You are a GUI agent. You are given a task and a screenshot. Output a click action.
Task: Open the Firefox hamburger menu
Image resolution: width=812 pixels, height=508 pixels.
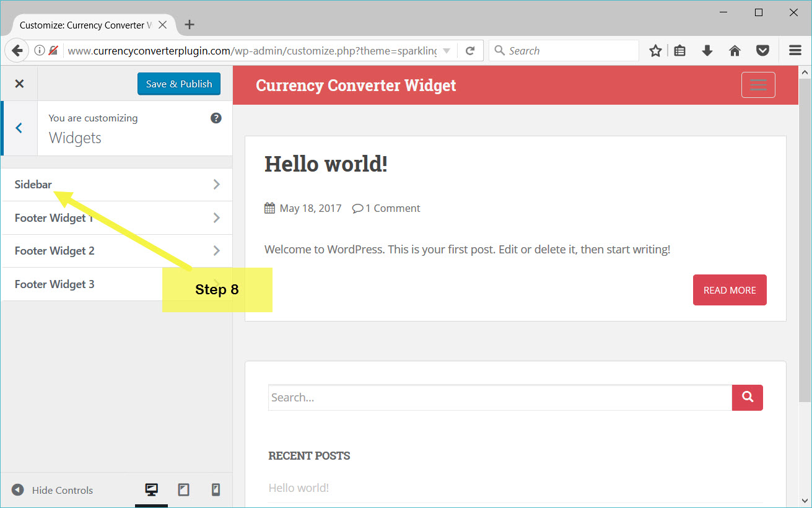click(795, 50)
